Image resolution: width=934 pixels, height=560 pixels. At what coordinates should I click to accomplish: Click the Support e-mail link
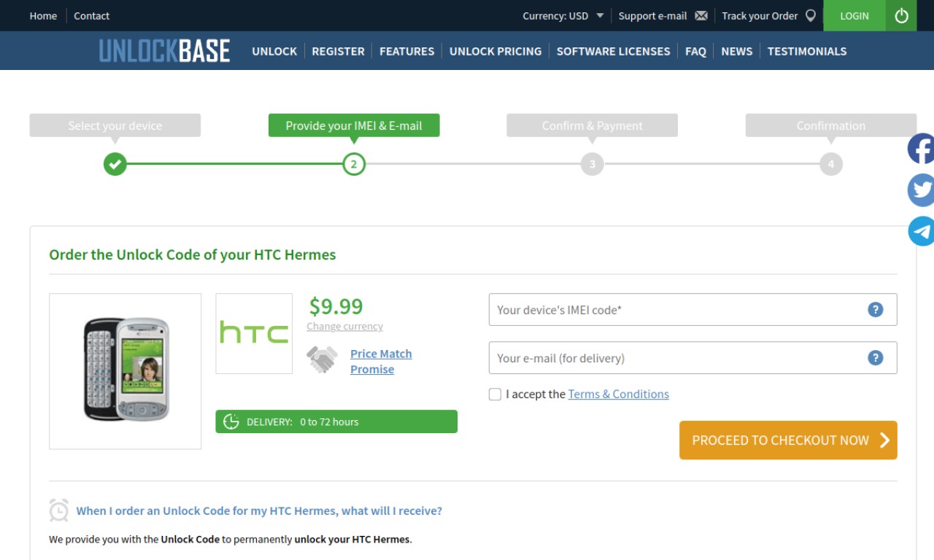(x=652, y=15)
